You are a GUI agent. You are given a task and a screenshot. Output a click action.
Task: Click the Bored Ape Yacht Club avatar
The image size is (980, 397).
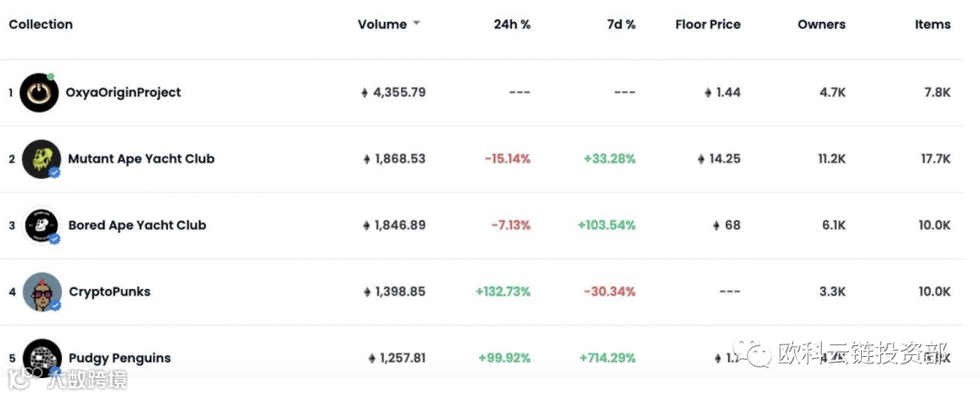point(41,225)
